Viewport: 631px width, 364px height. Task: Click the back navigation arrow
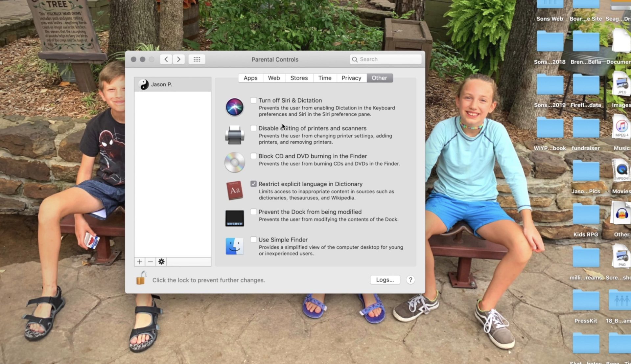click(x=166, y=59)
